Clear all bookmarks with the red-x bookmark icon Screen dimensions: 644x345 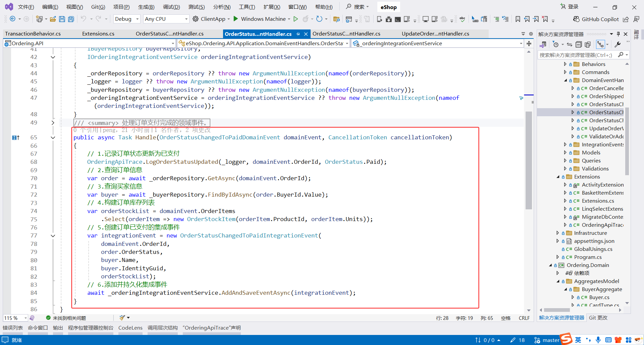pyautogui.click(x=545, y=19)
